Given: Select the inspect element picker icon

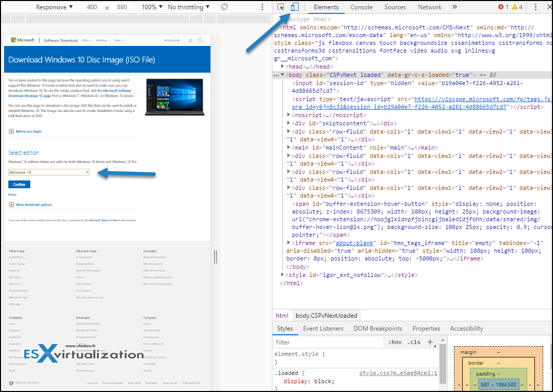Looking at the screenshot, I should click(x=280, y=7).
